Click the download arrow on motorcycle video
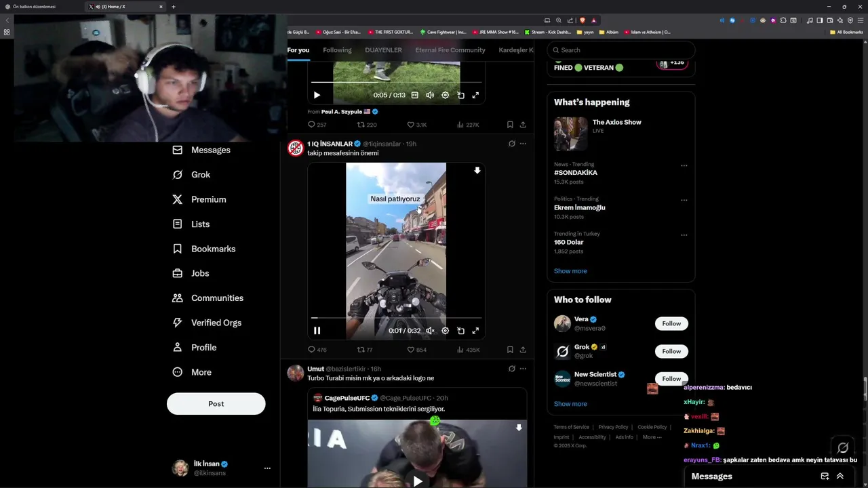The height and width of the screenshot is (488, 868). coord(477,171)
